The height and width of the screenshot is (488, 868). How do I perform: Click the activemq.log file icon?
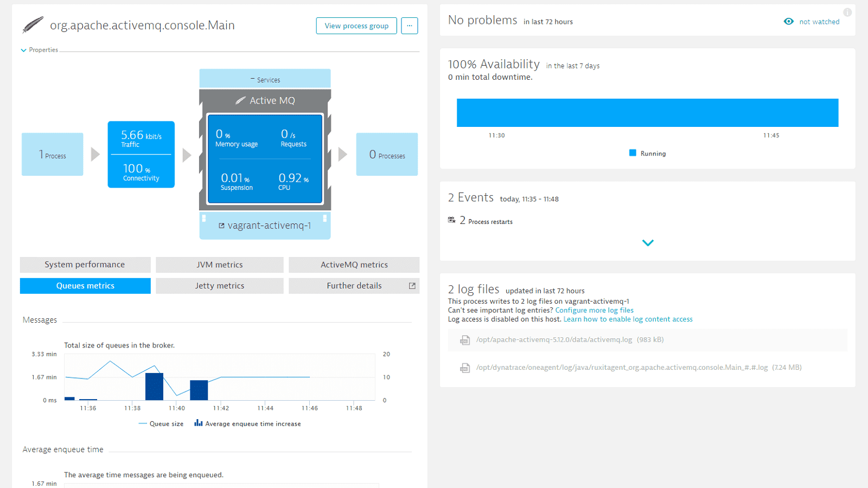(x=465, y=340)
